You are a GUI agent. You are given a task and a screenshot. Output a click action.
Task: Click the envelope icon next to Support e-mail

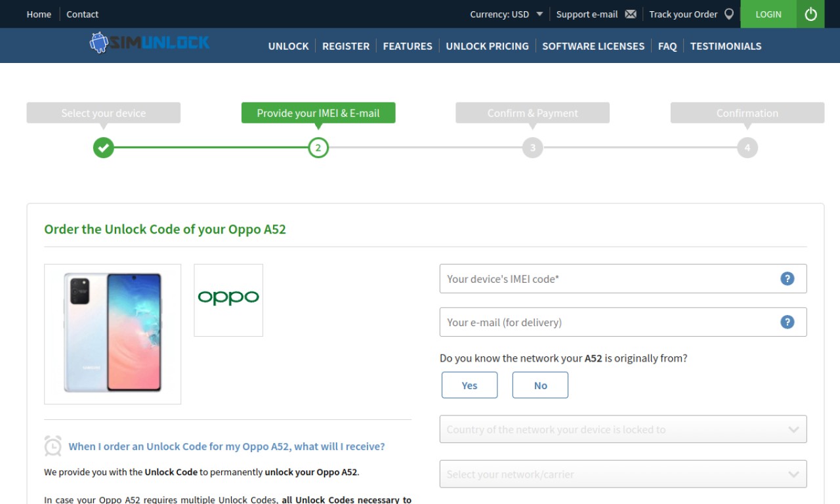(x=631, y=14)
